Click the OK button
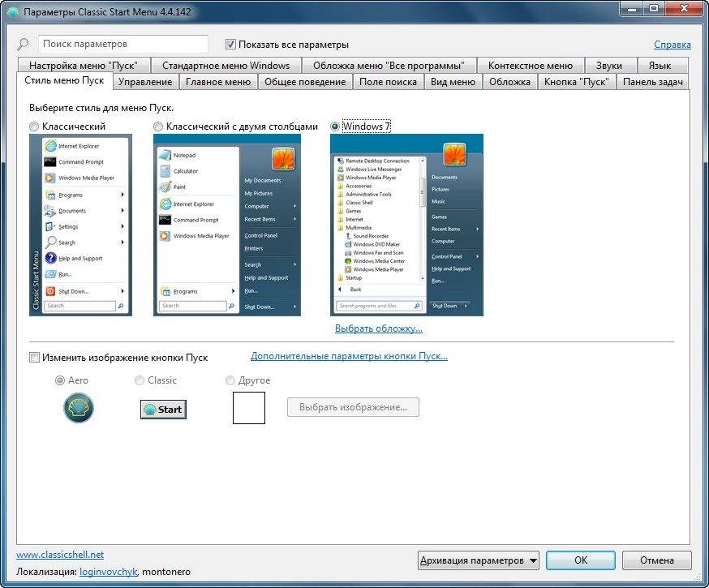This screenshot has height=588, width=709. tap(581, 560)
